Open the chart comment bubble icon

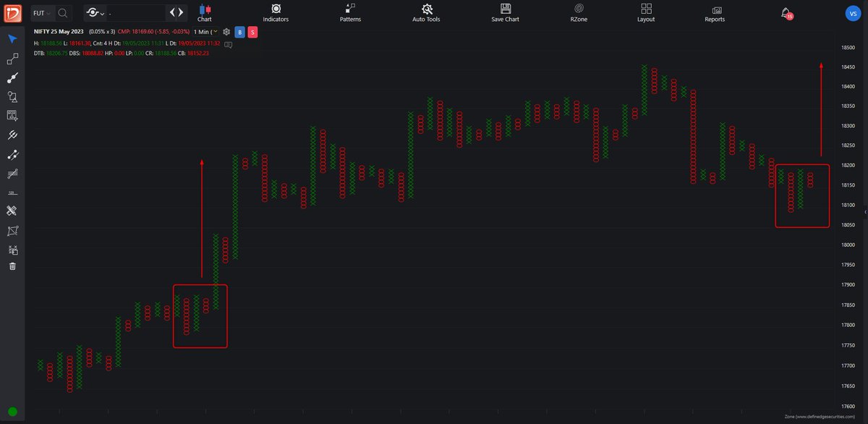click(228, 45)
